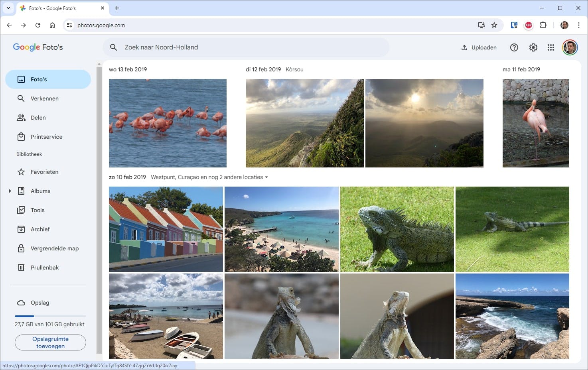Image resolution: width=588 pixels, height=370 pixels.
Task: Expand the Albums tree arrow
Action: point(10,191)
